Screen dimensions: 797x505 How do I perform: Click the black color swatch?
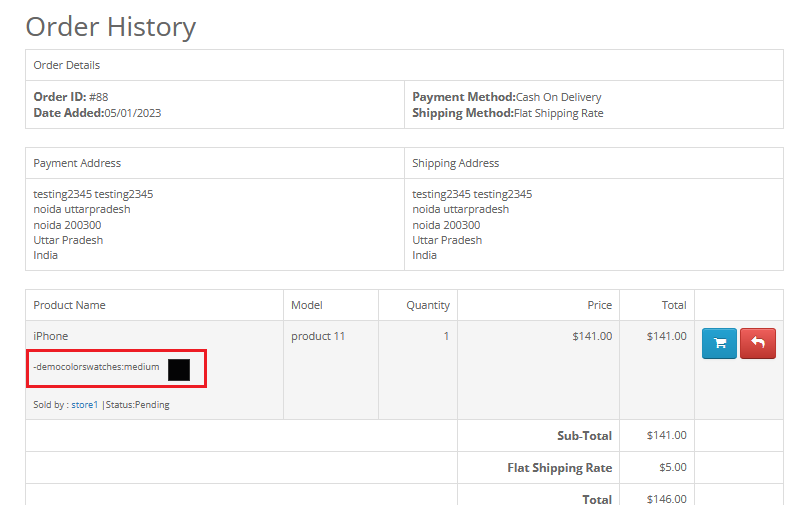179,369
